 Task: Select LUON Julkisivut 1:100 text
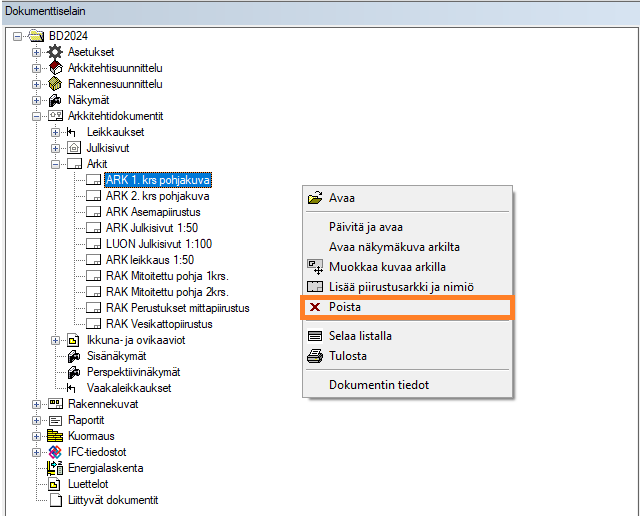coord(159,244)
